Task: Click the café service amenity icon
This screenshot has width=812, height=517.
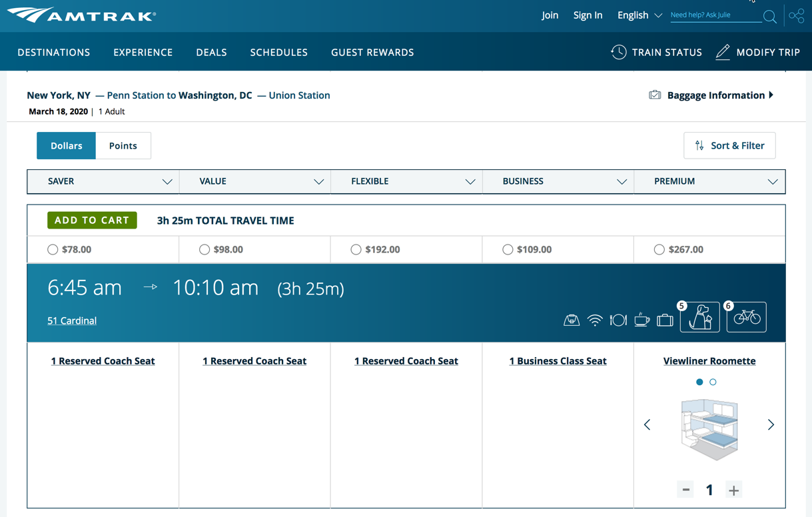Action: pyautogui.click(x=641, y=319)
